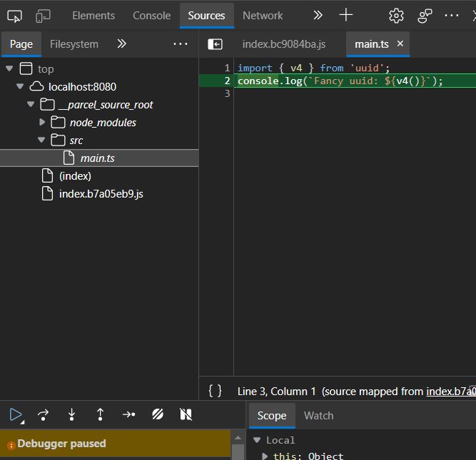The height and width of the screenshot is (460, 476).
Task: Click the (index) file icon
Action: 47,175
